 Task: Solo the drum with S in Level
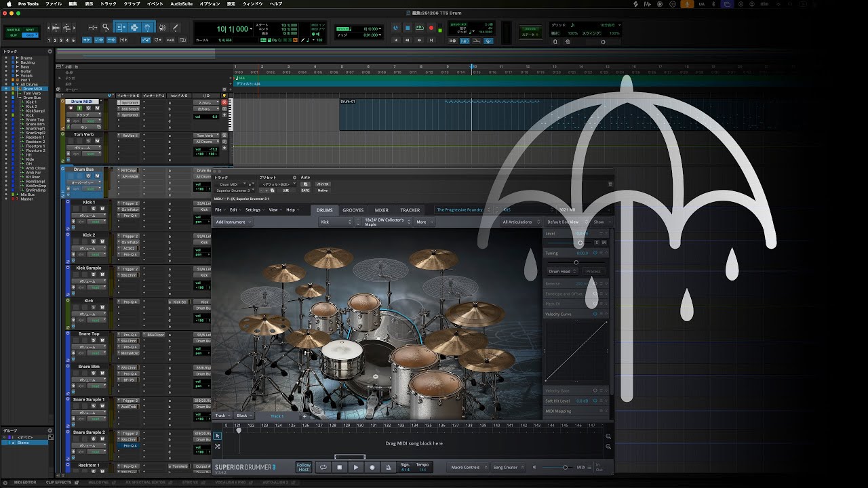pyautogui.click(x=597, y=243)
